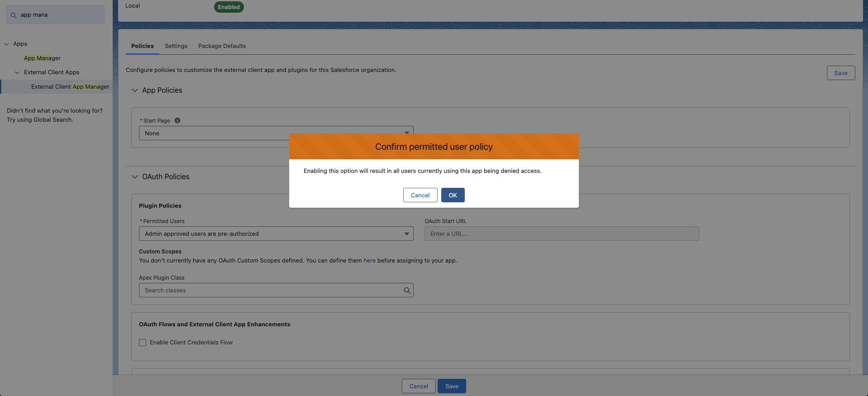Click the search icon in Apex Plugin Class field
The width and height of the screenshot is (868, 396).
coord(406,290)
